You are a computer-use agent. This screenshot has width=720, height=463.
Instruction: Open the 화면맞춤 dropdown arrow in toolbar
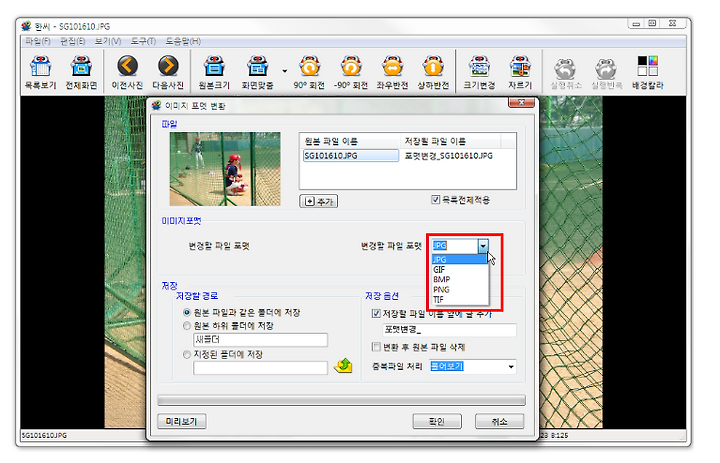coord(285,71)
